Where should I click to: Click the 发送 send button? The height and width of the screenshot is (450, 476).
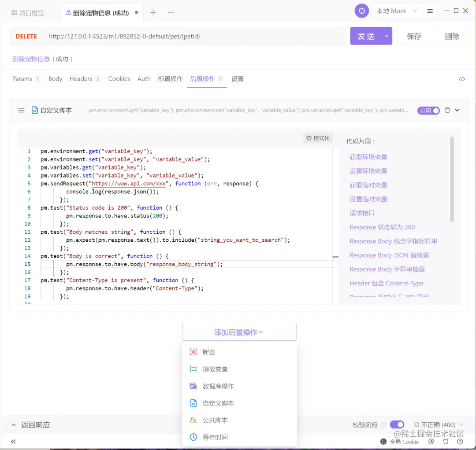(366, 36)
